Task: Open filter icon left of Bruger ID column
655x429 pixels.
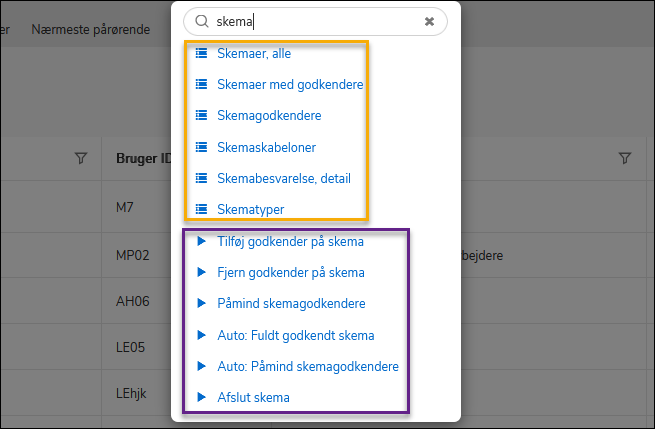Action: 81,158
